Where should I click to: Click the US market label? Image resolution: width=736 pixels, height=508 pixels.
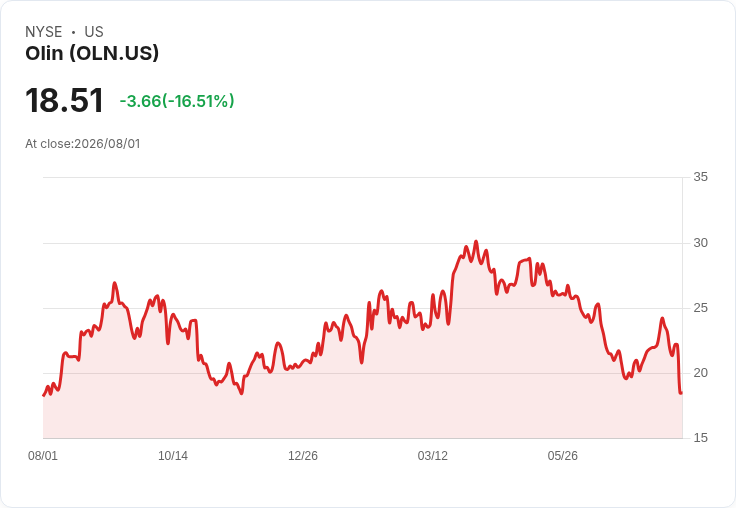[94, 32]
